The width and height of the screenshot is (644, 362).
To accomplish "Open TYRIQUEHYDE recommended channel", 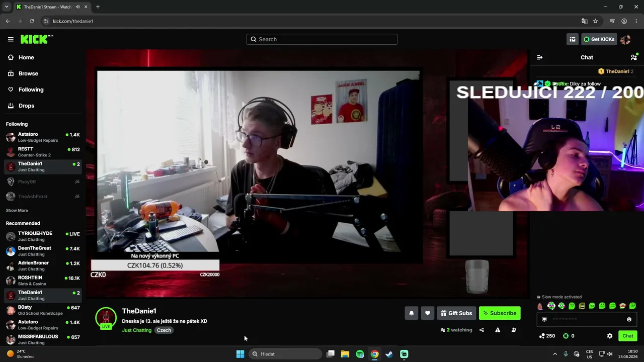I will click(x=42, y=236).
